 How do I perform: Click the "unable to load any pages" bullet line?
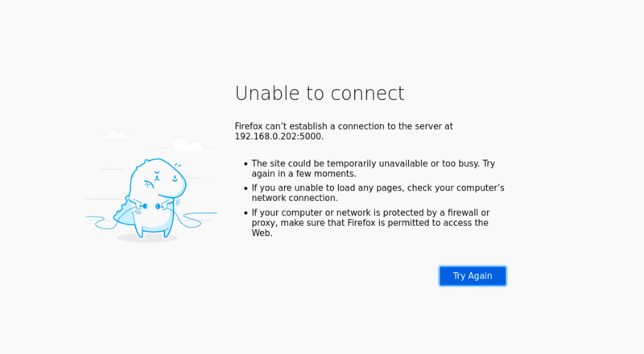378,187
